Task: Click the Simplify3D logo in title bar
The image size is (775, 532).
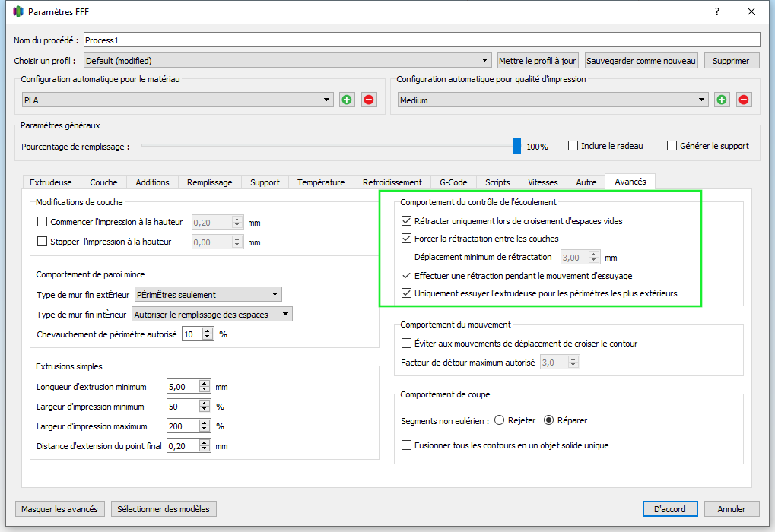Action: coord(18,11)
